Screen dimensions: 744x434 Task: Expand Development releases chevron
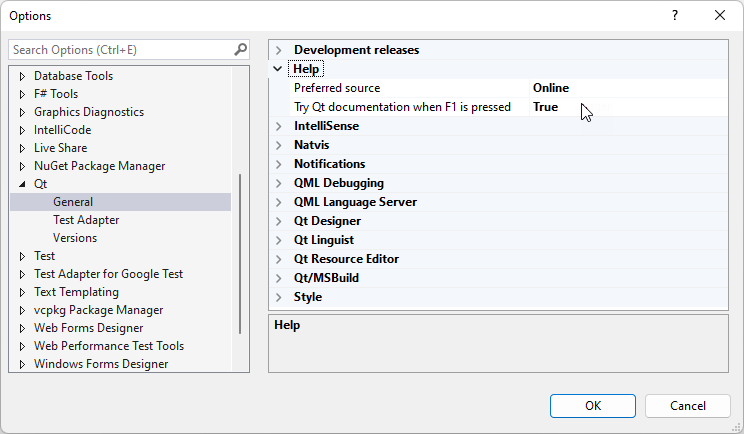point(279,50)
